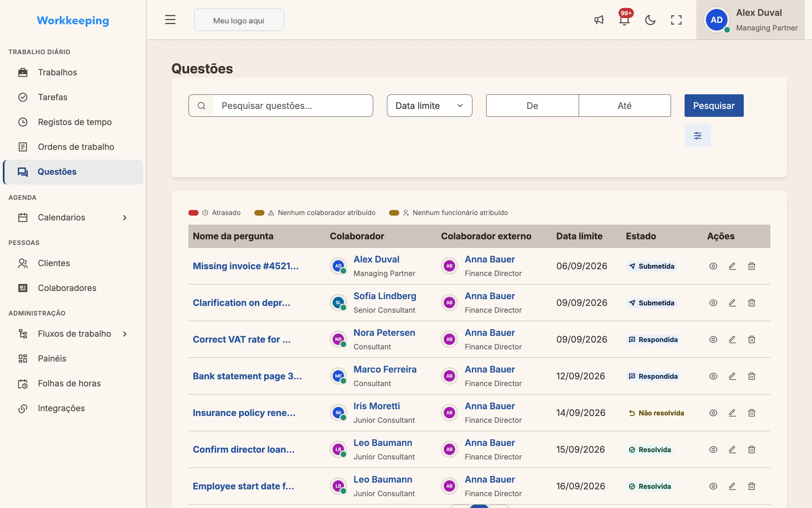View the Clarification on depr question
This screenshot has height=508, width=812.
pos(713,303)
